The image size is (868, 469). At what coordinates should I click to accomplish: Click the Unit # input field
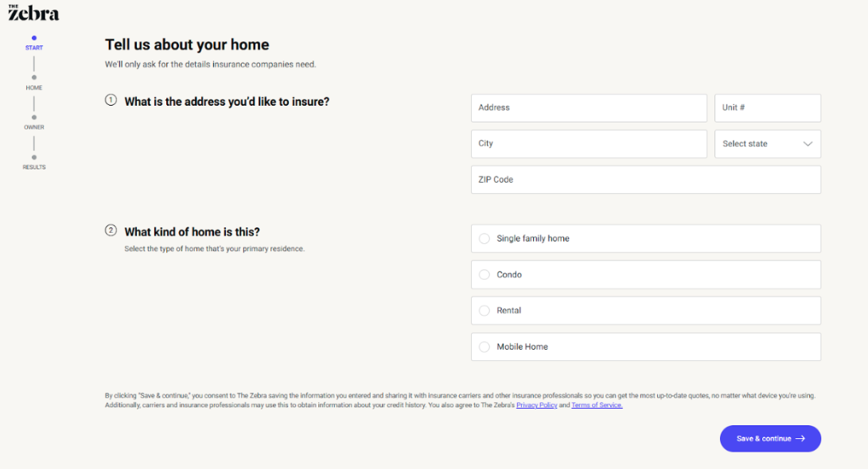[x=767, y=108]
